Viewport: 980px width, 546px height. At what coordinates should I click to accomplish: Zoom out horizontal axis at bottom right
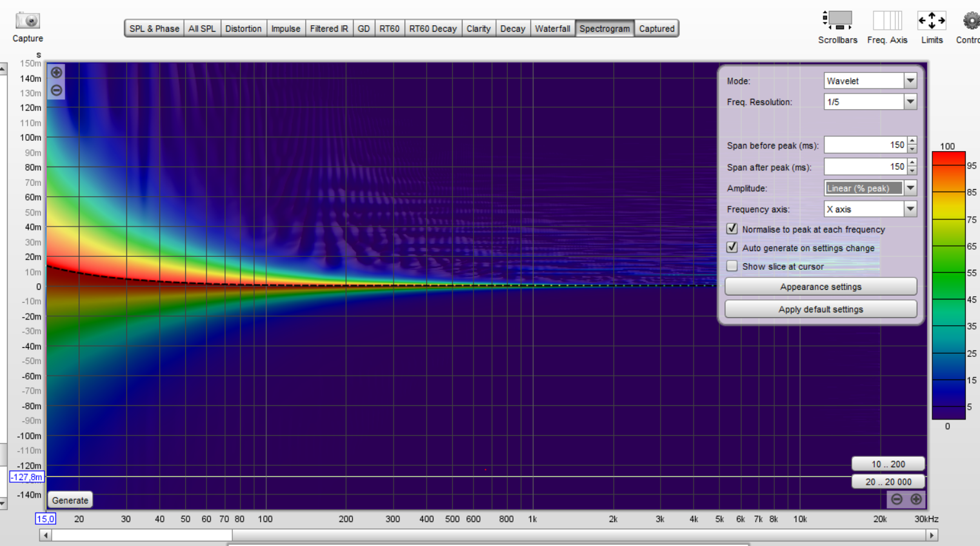(897, 499)
